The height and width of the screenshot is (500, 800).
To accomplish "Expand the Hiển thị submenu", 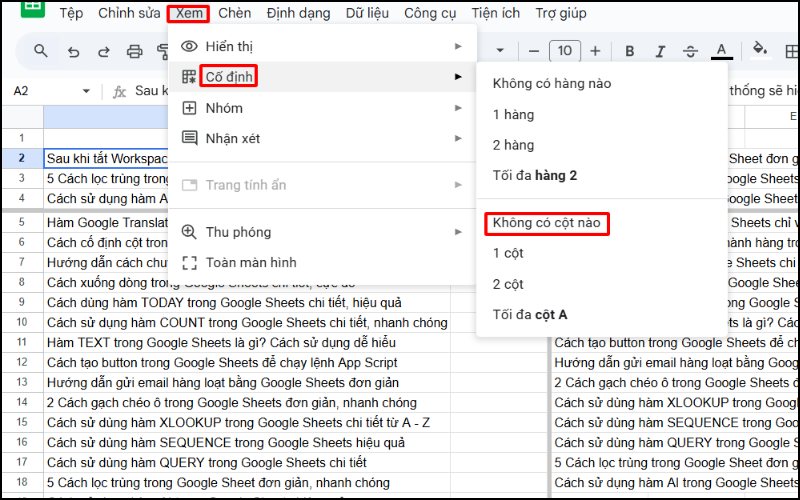I will click(322, 46).
